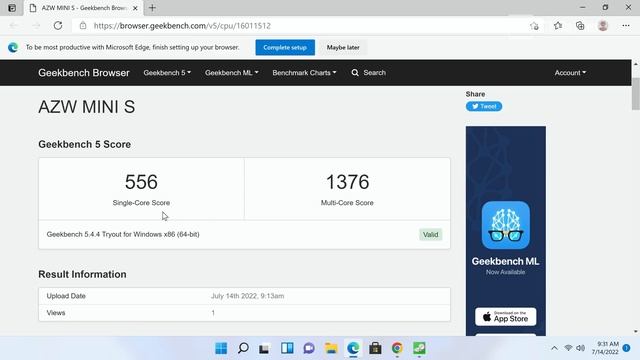The width and height of the screenshot is (640, 360).
Task: Click Complete setup button
Action: click(285, 47)
